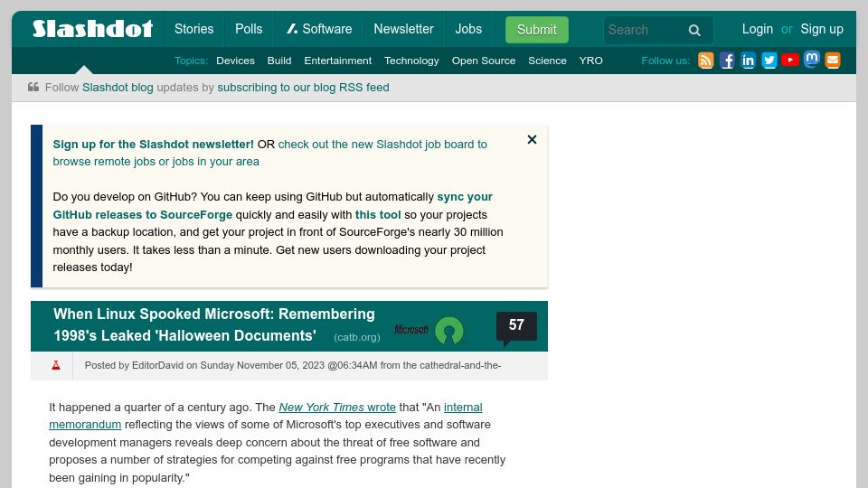Open Slashdot's LinkedIn icon
The image size is (868, 488).
click(x=748, y=61)
